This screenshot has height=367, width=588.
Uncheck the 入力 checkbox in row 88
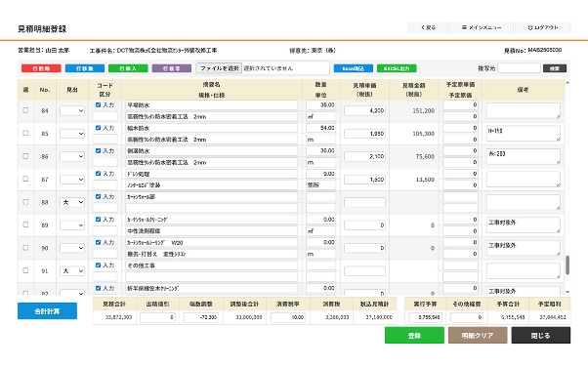pyautogui.click(x=99, y=196)
